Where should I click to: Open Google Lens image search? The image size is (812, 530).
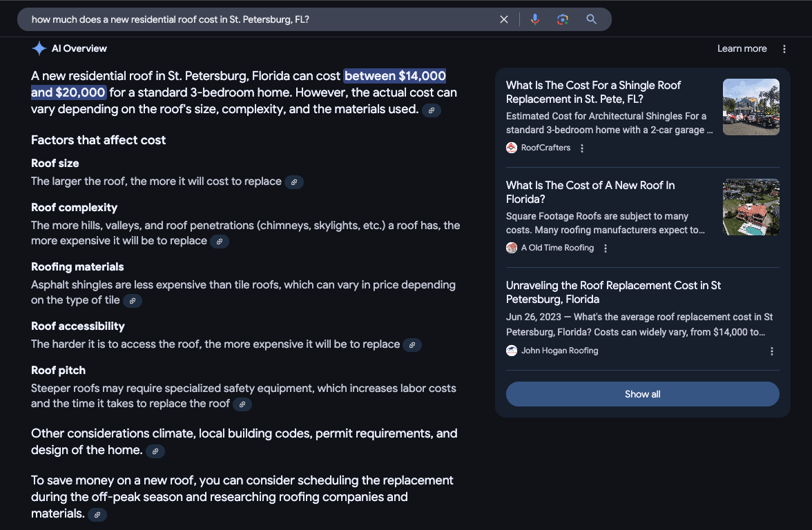pos(563,19)
